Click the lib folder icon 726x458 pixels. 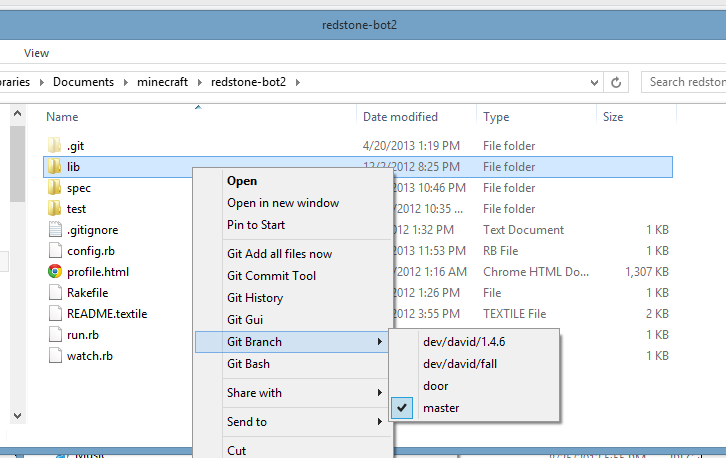(x=54, y=166)
